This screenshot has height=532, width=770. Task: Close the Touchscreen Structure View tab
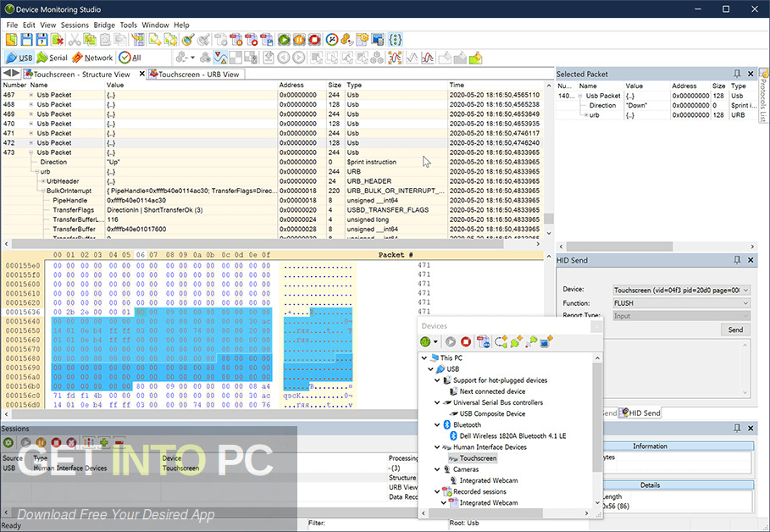[x=142, y=74]
